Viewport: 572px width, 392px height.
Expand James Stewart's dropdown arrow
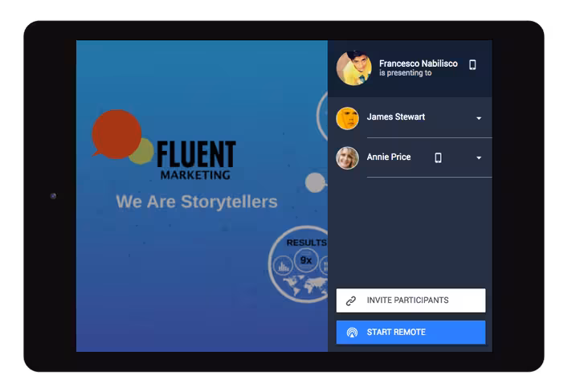pos(479,118)
